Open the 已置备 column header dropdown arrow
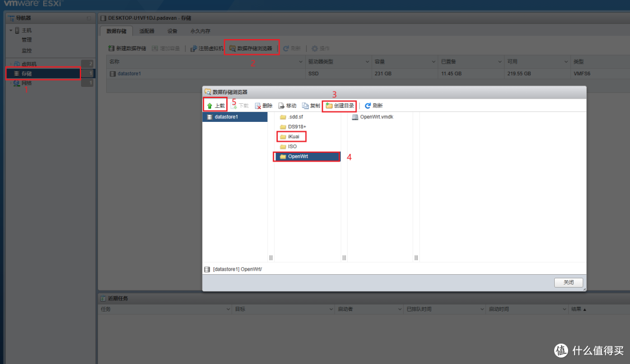This screenshot has width=630, height=364. pos(501,61)
